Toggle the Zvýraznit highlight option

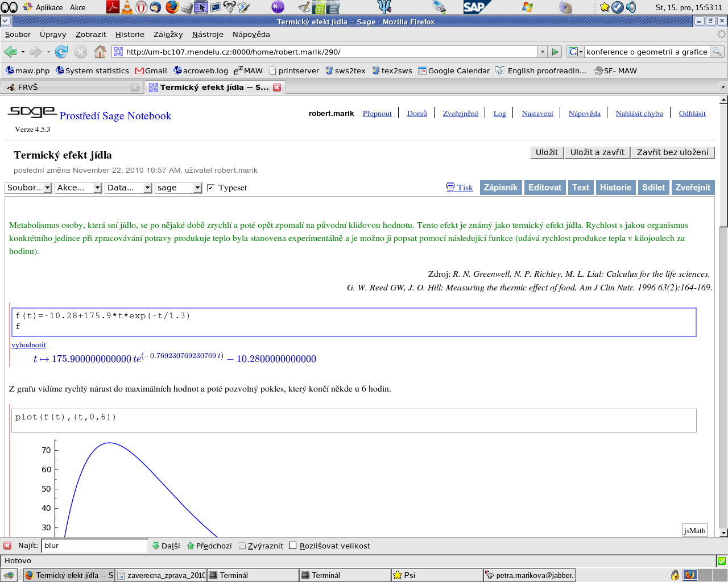(x=260, y=546)
